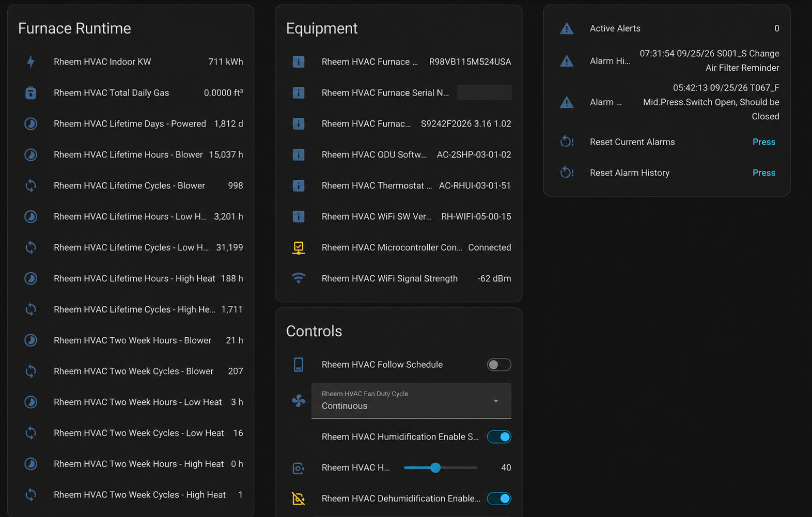Screen dimensions: 812x517
Task: Click the value 40 next to the humidity slider
Action: tap(506, 467)
